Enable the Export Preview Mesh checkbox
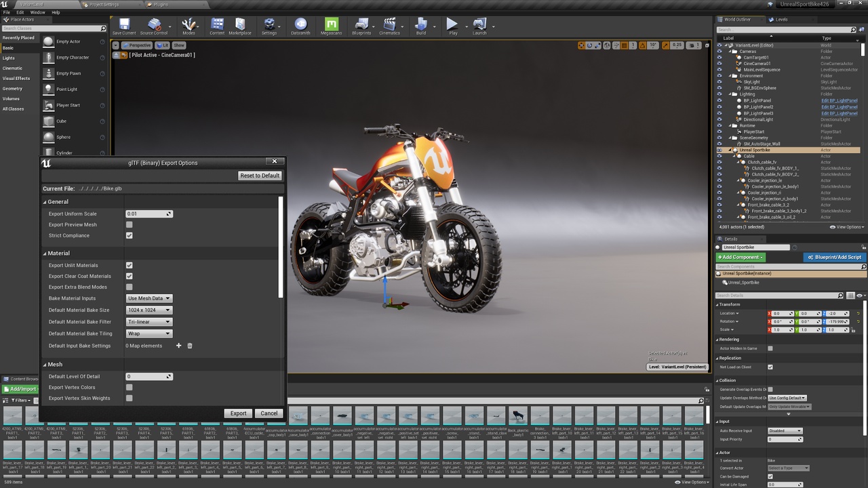Screen dimensions: 868x488 (x=130, y=224)
